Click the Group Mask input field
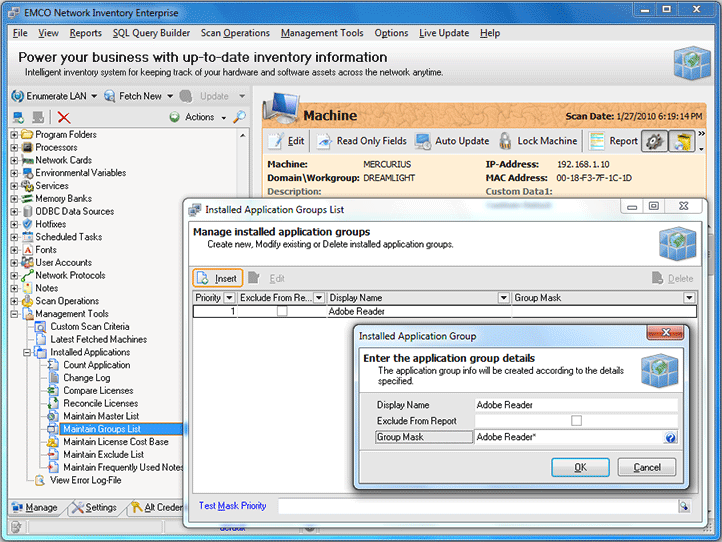Screen dimensions: 722x542 [x=565, y=437]
